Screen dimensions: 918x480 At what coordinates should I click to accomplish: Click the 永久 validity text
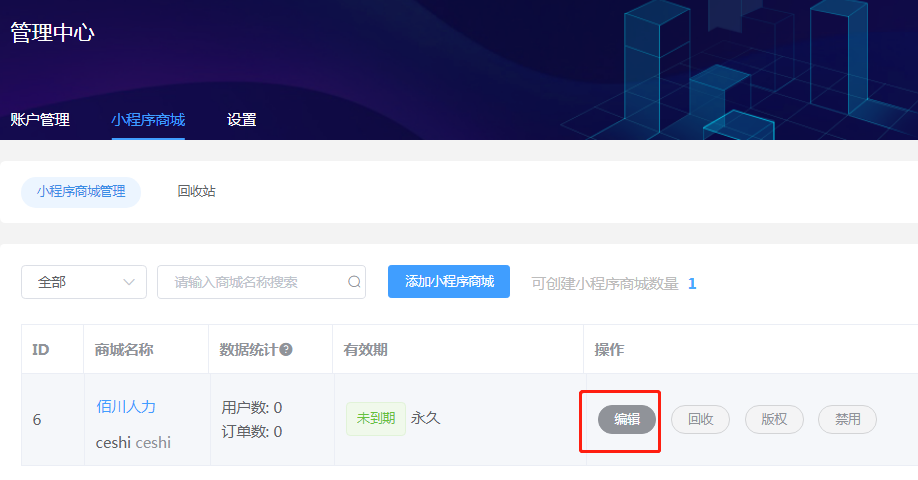pyautogui.click(x=426, y=418)
